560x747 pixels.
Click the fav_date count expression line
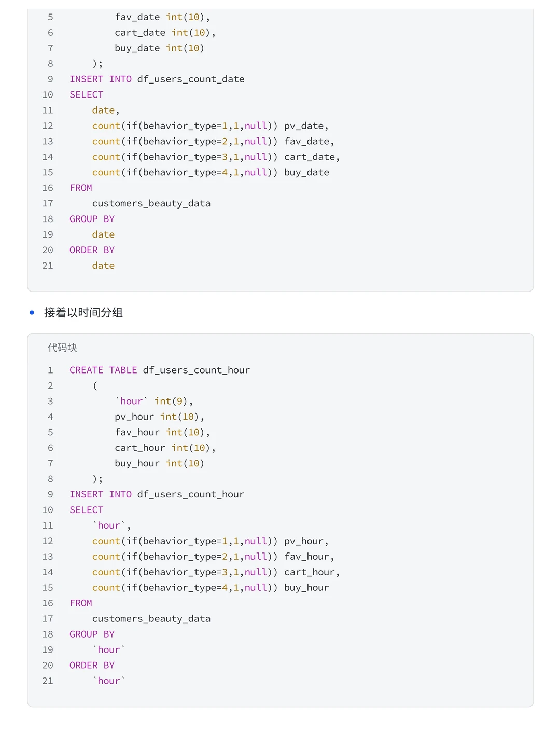(213, 141)
